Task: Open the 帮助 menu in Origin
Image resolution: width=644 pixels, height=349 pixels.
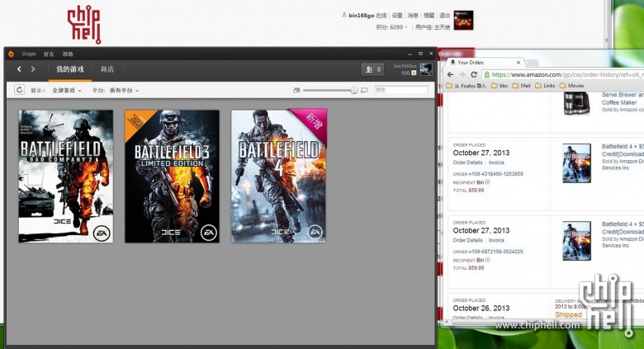Action: click(68, 54)
